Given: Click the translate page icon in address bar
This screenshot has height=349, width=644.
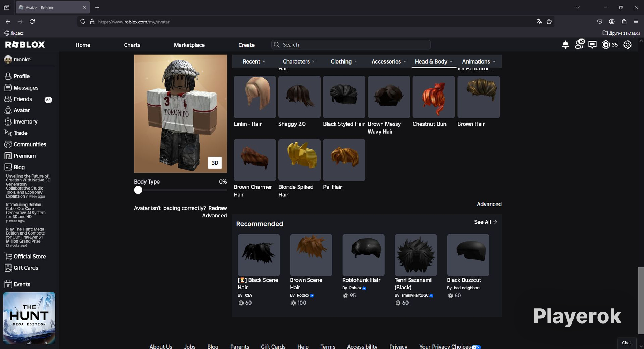Looking at the screenshot, I should point(539,22).
